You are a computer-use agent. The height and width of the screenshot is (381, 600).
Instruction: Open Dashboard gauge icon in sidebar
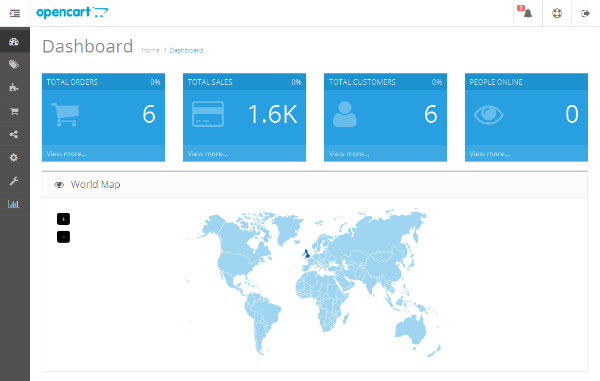(x=14, y=42)
